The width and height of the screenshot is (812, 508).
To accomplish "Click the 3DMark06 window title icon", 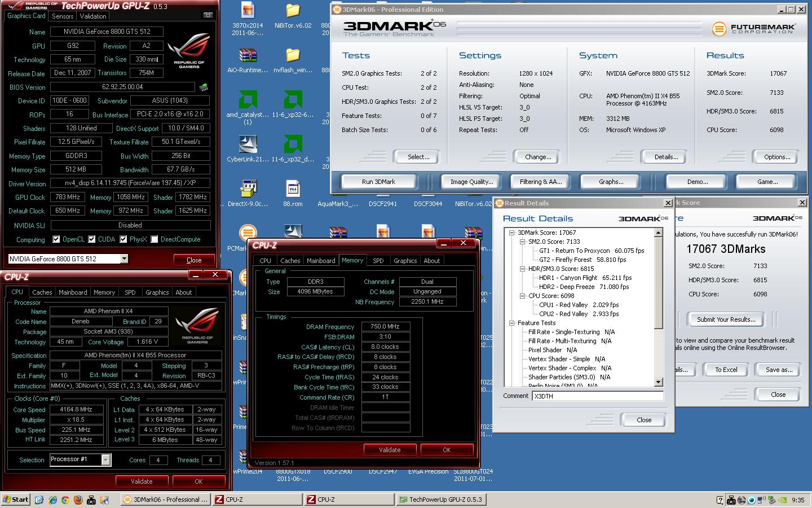I will click(337, 9).
